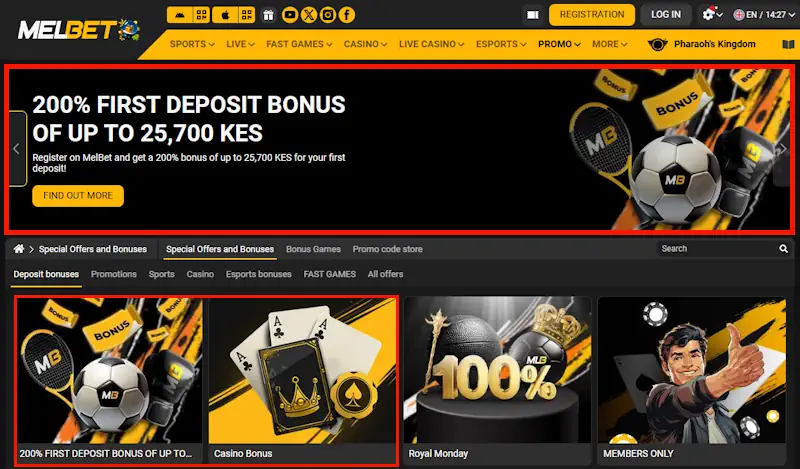The height and width of the screenshot is (469, 800).
Task: Visit the MelBet YouTube channel icon
Action: click(x=290, y=15)
